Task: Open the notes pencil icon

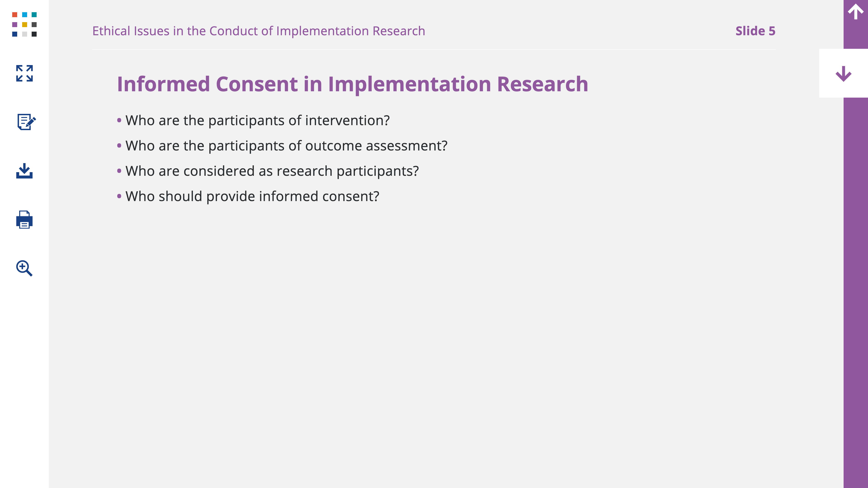Action: pos(26,122)
